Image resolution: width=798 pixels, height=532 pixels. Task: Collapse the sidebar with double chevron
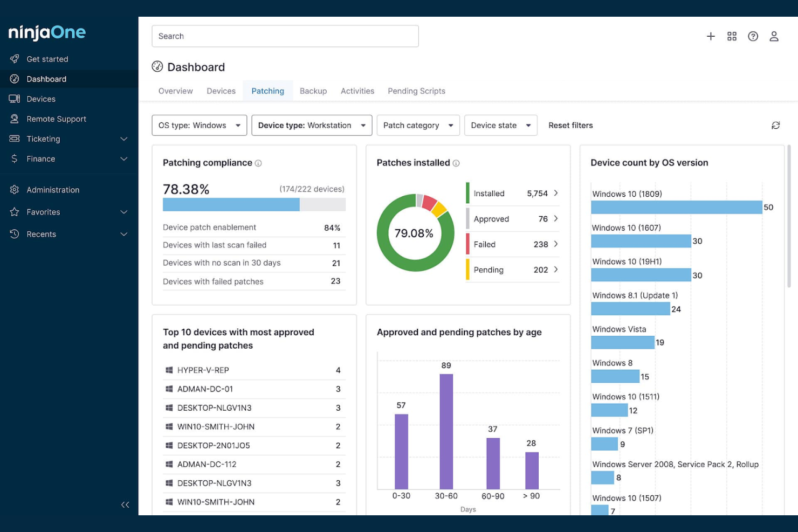click(x=125, y=505)
